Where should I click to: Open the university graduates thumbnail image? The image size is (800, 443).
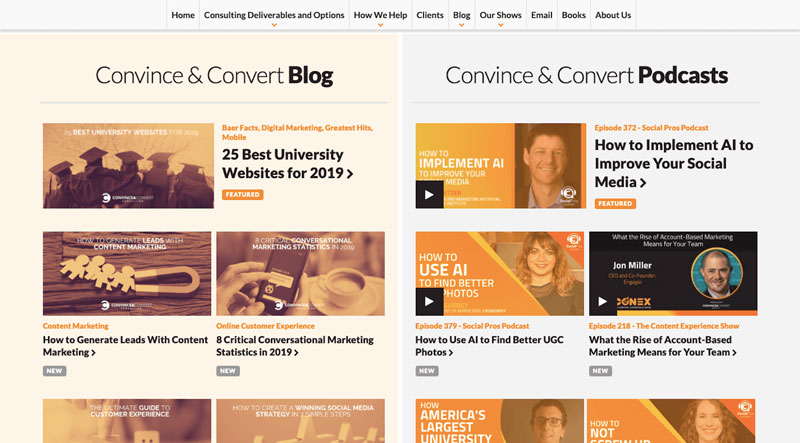pos(128,165)
